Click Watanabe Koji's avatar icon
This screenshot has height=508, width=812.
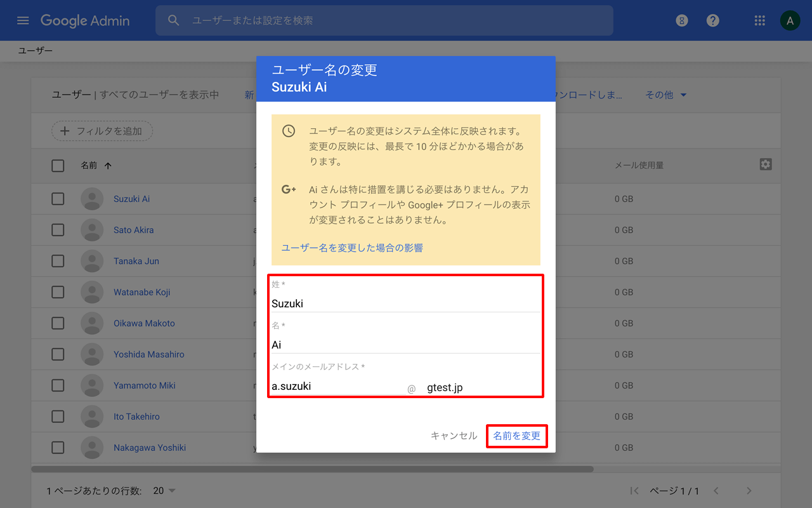pos(92,292)
